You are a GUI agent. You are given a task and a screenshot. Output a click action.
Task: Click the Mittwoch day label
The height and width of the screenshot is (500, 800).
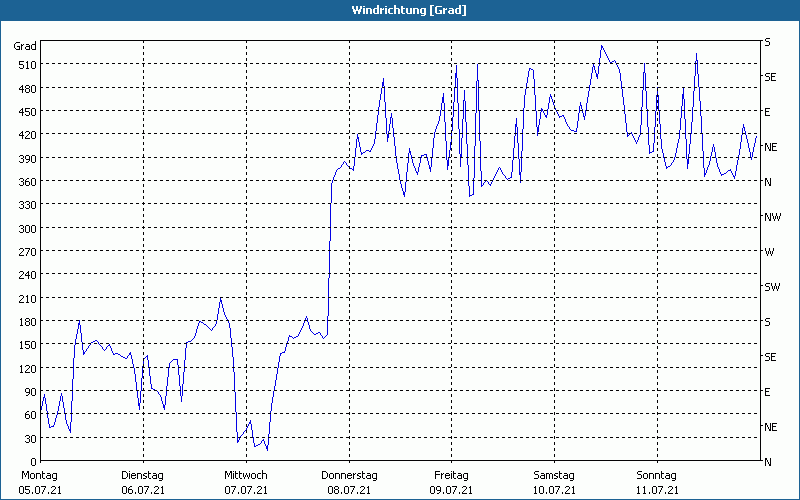[x=245, y=476]
